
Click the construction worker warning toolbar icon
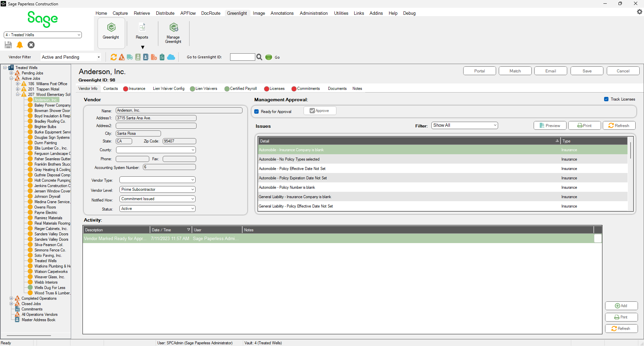pos(122,57)
